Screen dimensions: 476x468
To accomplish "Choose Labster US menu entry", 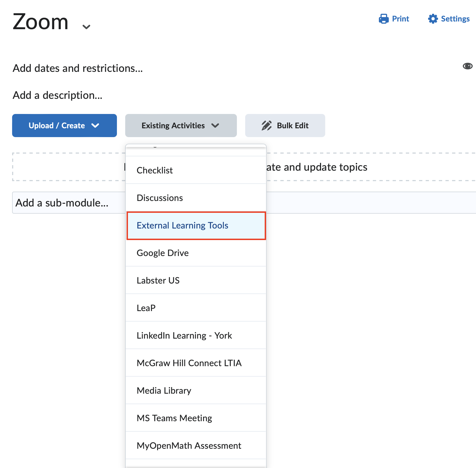I will point(196,280).
